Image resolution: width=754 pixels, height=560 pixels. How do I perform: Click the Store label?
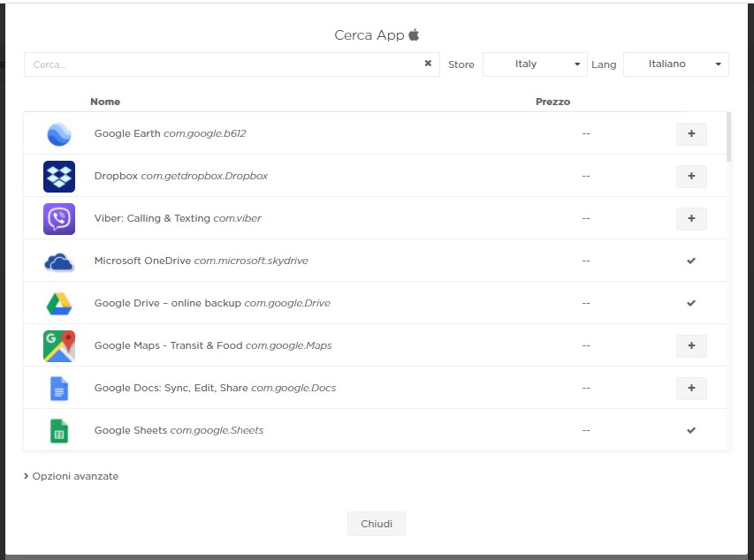coord(461,64)
